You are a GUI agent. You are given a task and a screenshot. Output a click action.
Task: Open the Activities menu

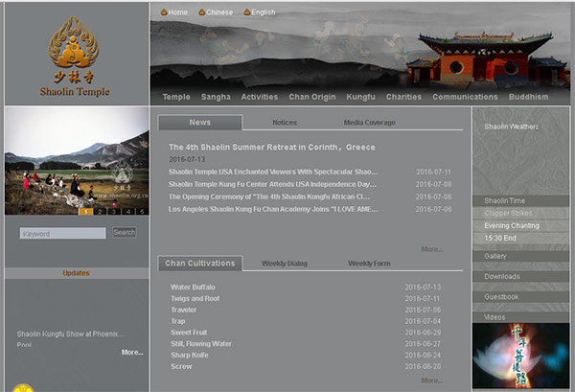coord(260,97)
